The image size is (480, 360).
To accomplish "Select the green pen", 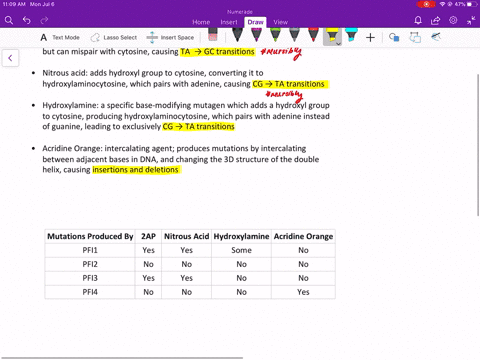I will pyautogui.click(x=275, y=35).
